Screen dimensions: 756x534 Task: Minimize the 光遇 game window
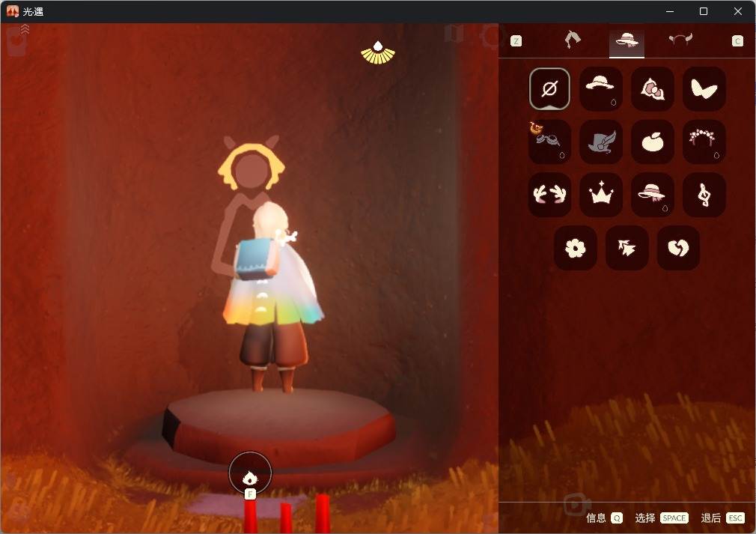tap(670, 11)
